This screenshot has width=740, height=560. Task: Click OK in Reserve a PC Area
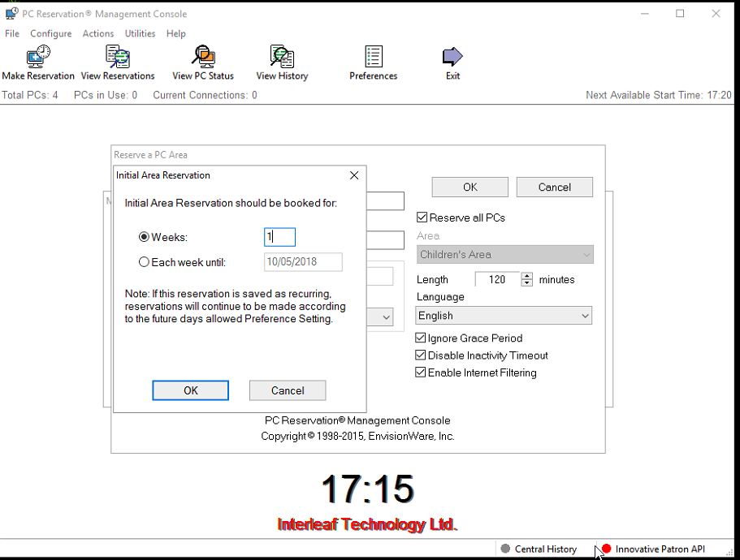click(x=470, y=187)
